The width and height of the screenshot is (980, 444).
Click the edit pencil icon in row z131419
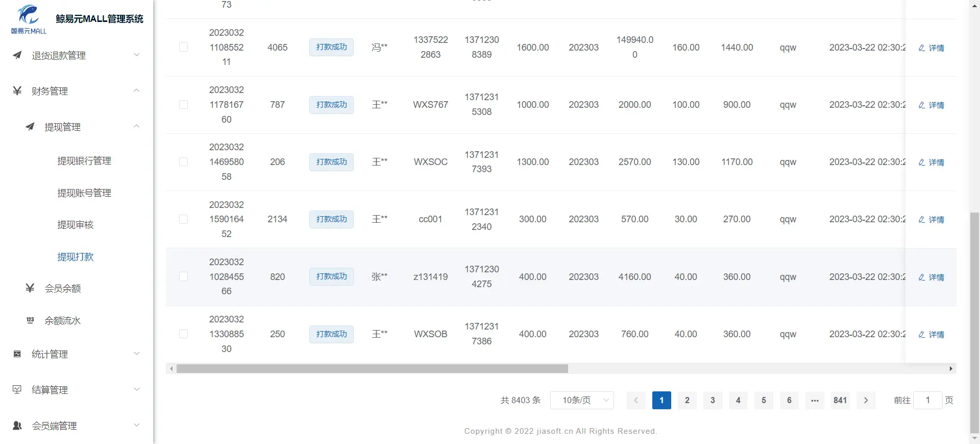pos(922,277)
